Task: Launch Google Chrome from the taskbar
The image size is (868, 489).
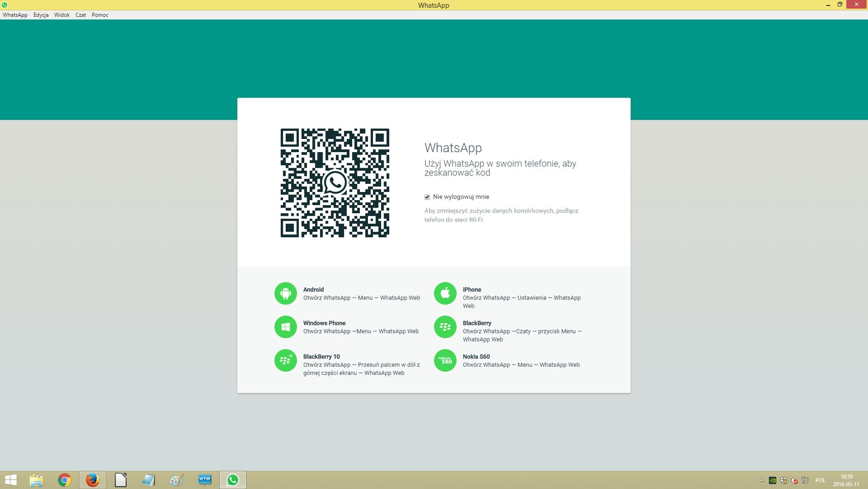Action: pyautogui.click(x=64, y=480)
